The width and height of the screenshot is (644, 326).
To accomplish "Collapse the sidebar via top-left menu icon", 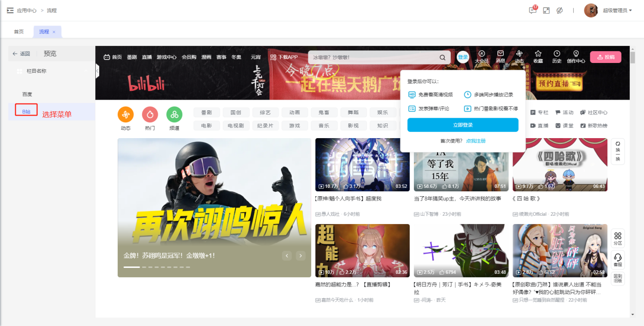I will tap(10, 10).
